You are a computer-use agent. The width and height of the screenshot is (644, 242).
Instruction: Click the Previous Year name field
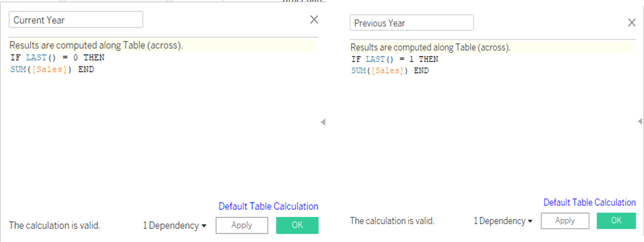[412, 23]
